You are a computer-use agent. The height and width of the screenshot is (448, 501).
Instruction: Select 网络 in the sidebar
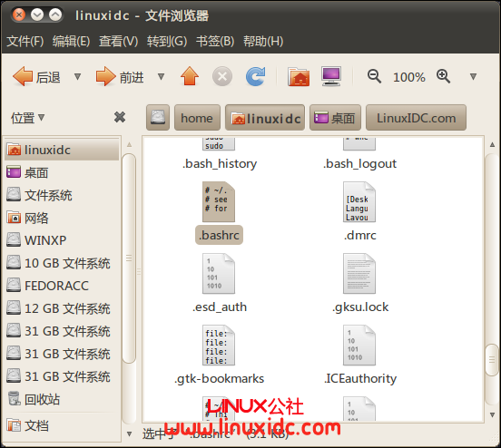click(x=62, y=218)
